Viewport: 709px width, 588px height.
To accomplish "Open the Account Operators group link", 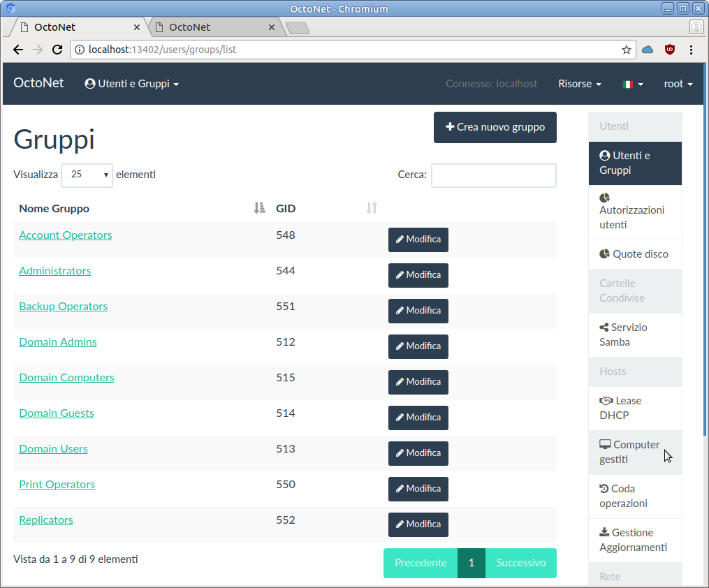I will pos(66,235).
